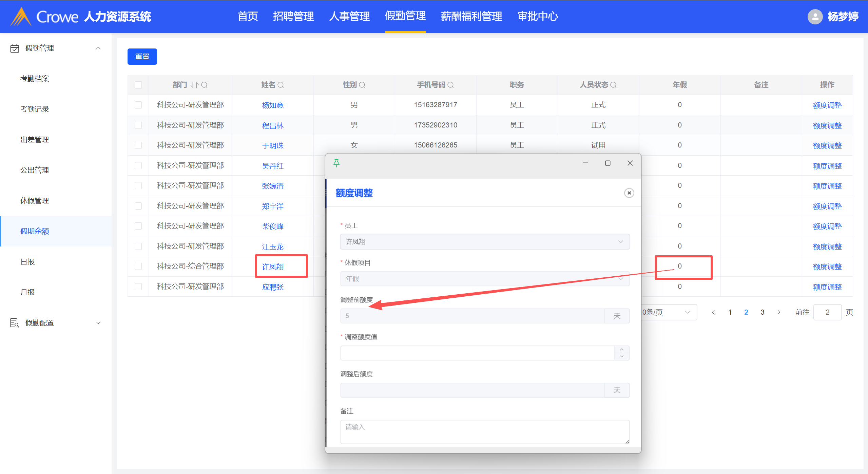Switch to the 薪酬福利管理 top tab
This screenshot has height=474, width=868.
[x=471, y=16]
